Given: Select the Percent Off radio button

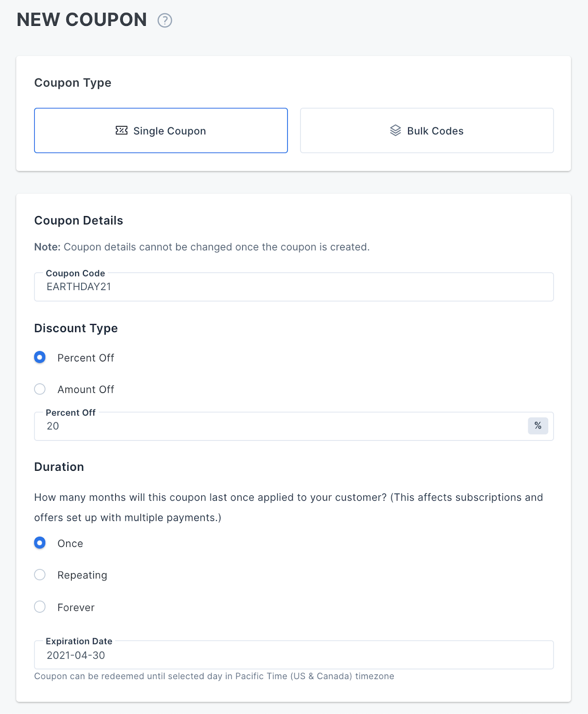Looking at the screenshot, I should (x=40, y=357).
